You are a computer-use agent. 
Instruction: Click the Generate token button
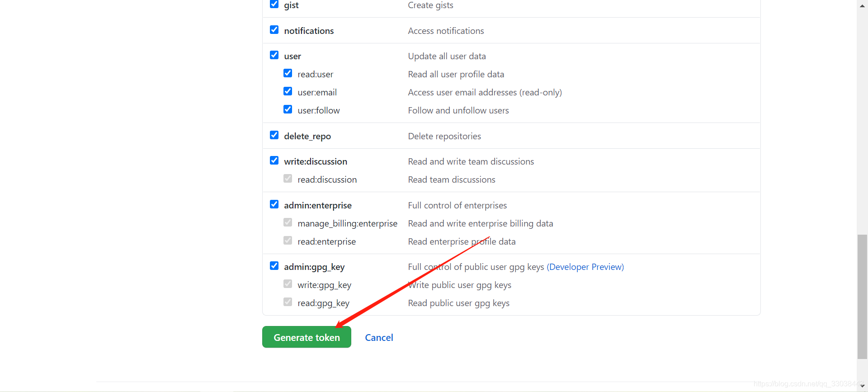tap(307, 337)
